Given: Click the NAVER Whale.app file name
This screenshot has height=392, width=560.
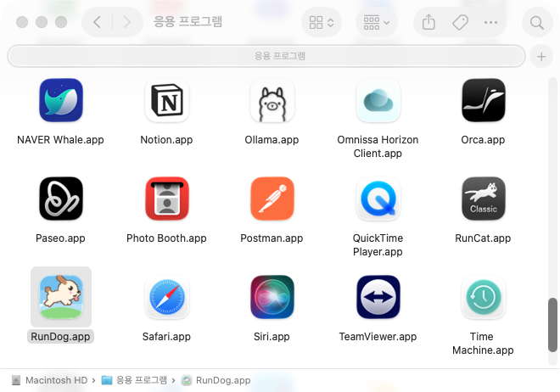Looking at the screenshot, I should click(60, 140).
